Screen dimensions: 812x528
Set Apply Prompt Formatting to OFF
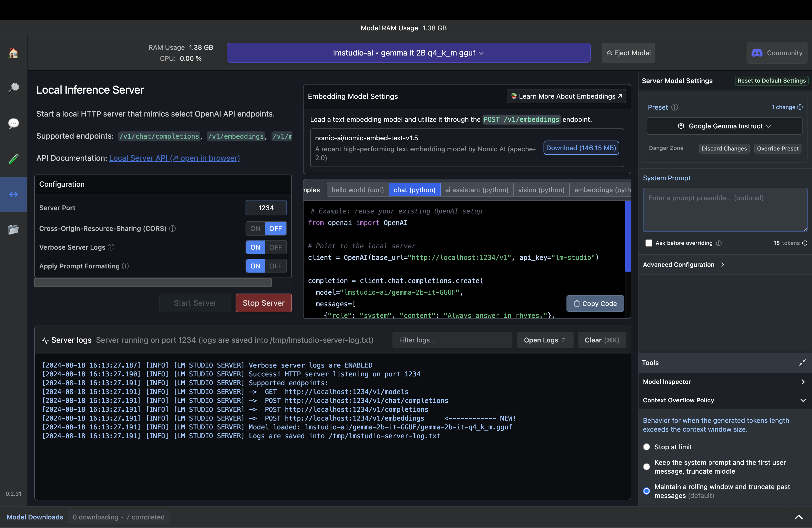tap(275, 266)
